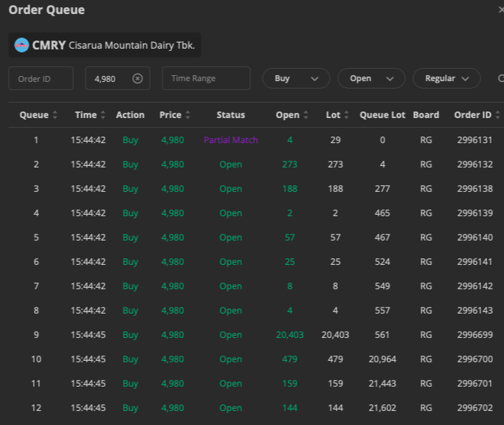Select the Partial Match order row 2996131
Screen dimensions: 504x425
click(x=230, y=140)
